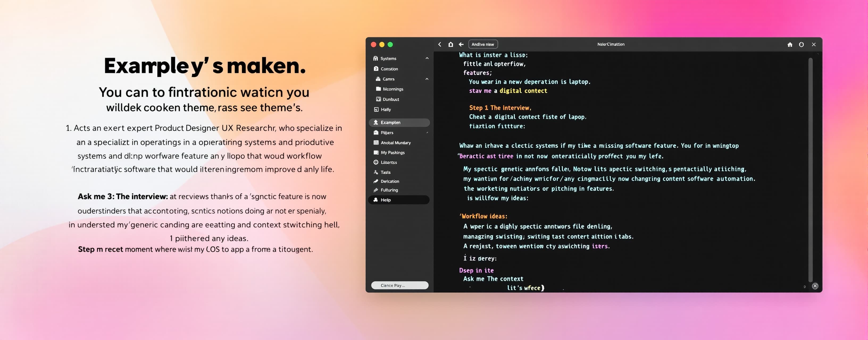Click the home icon at top right
This screenshot has height=340, width=868.
pyautogui.click(x=790, y=44)
